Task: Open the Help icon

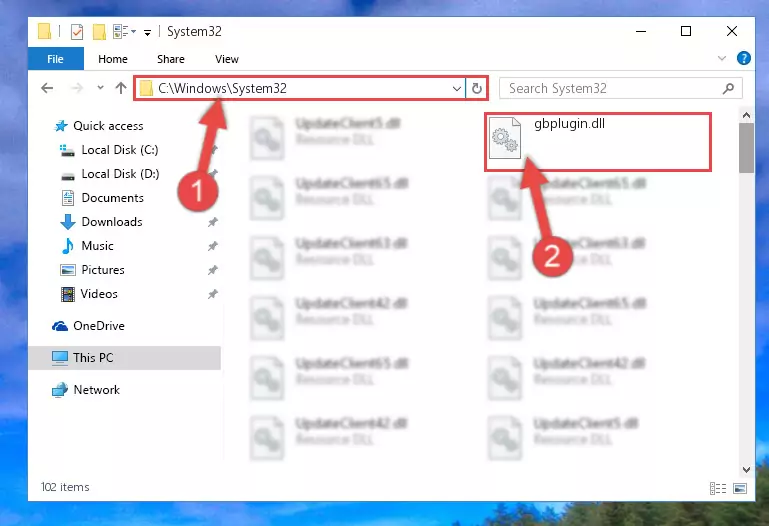Action: tap(743, 58)
